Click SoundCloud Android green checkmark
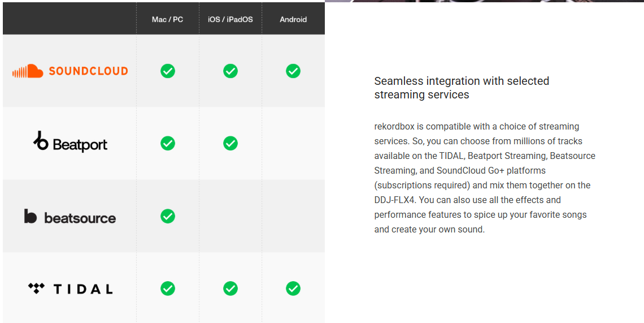 click(x=293, y=71)
